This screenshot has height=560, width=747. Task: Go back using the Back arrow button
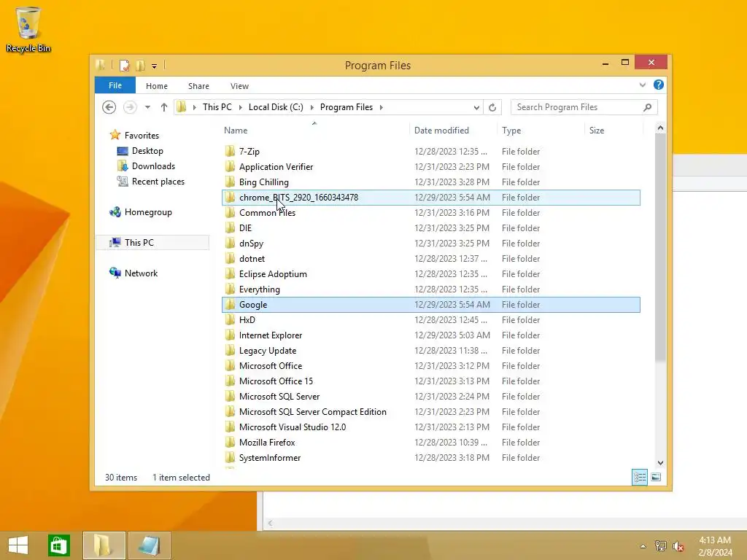click(109, 107)
